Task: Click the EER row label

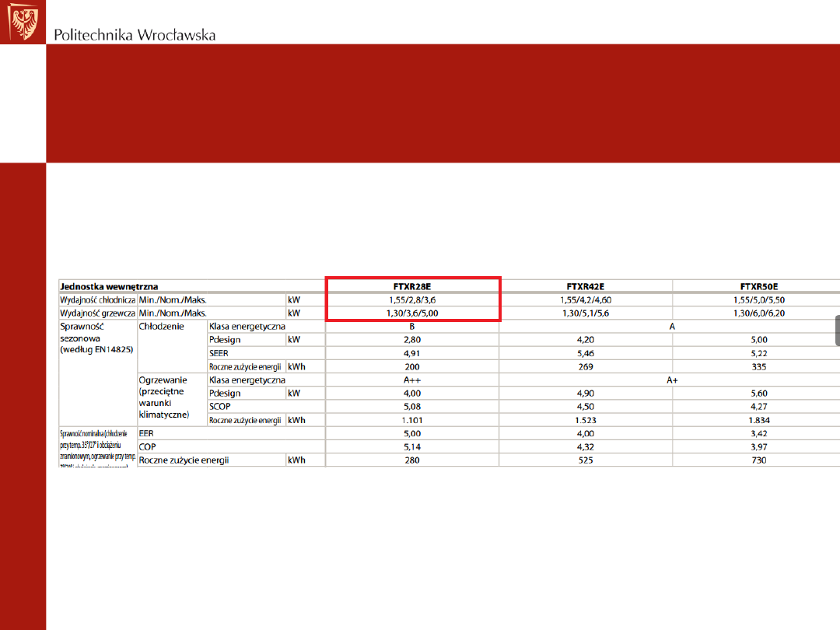Action: [146, 433]
